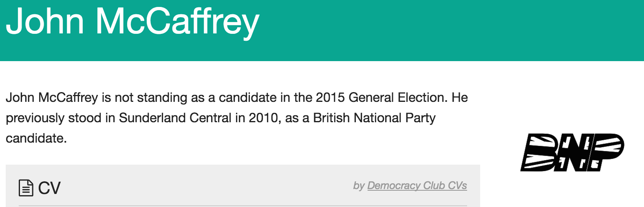Screen dimensions: 644x207
Task: Click the CV document icon
Action: 26,188
